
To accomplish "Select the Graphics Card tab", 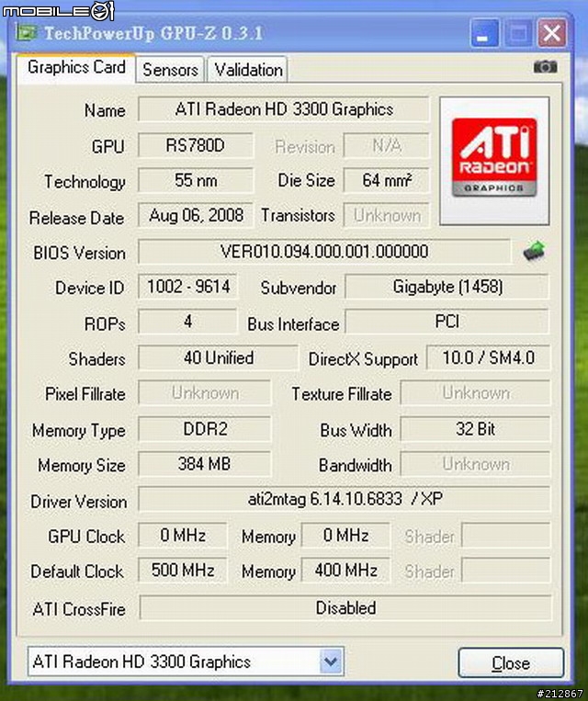I will (76, 67).
